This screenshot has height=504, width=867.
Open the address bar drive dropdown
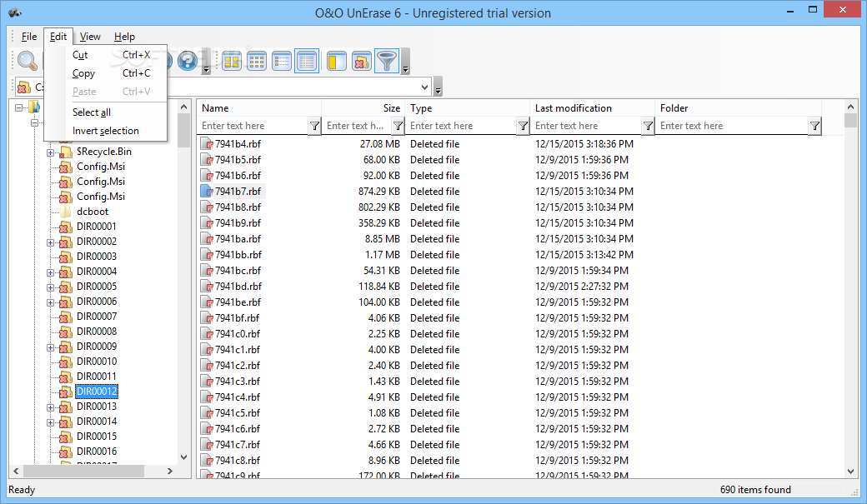coord(424,87)
